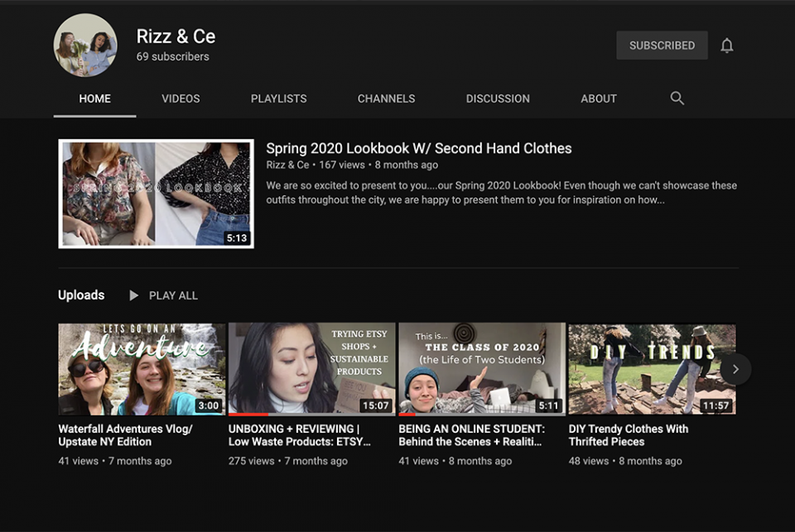
Task: Open the Uploads section heading
Action: (x=81, y=295)
